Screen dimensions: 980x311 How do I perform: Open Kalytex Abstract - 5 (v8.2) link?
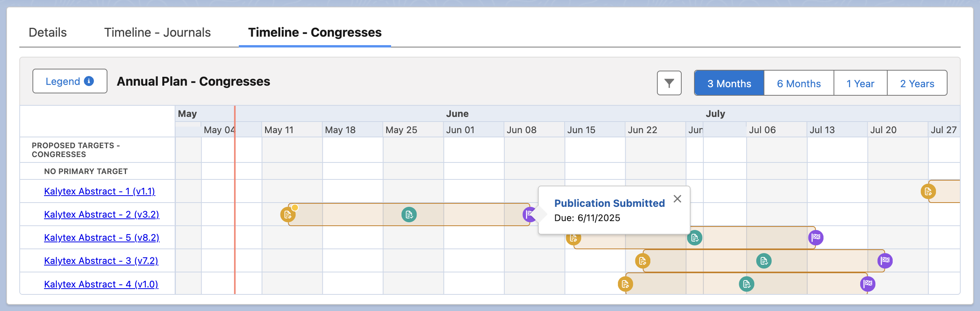tap(102, 238)
